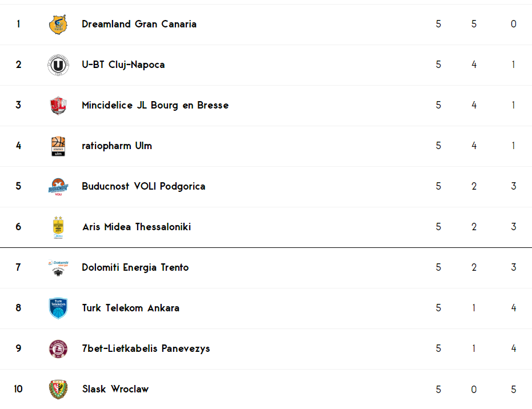
Task: Open the JL Bourg en Bresse logo
Action: click(58, 106)
